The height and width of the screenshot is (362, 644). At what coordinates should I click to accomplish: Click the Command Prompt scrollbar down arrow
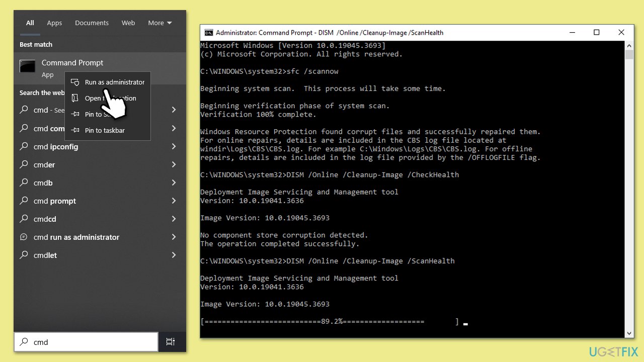[629, 333]
